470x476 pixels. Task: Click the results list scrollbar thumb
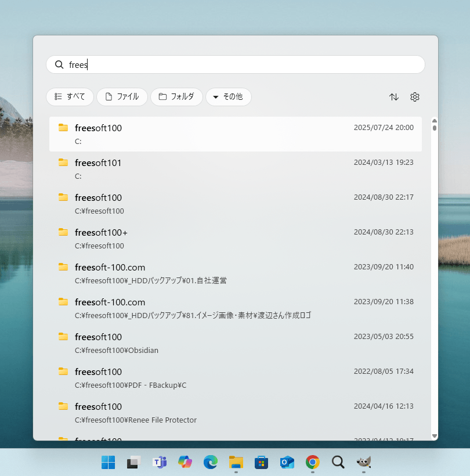click(x=435, y=128)
